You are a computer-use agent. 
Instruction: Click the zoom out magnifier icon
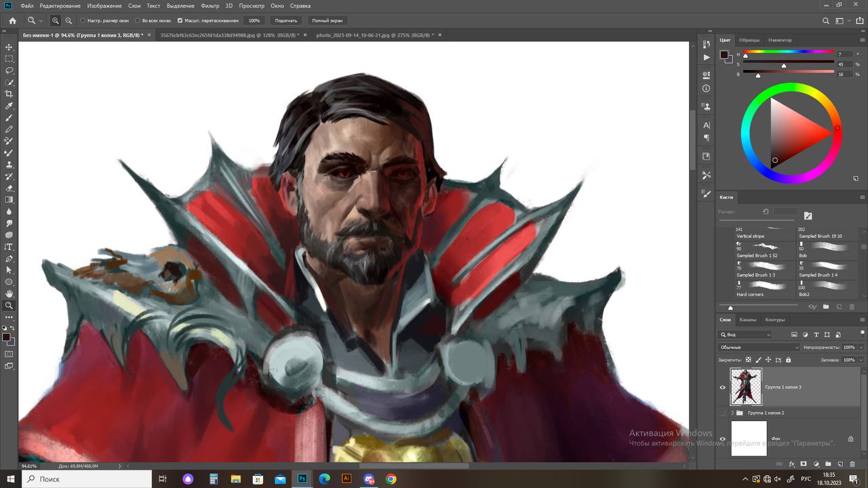[x=68, y=21]
